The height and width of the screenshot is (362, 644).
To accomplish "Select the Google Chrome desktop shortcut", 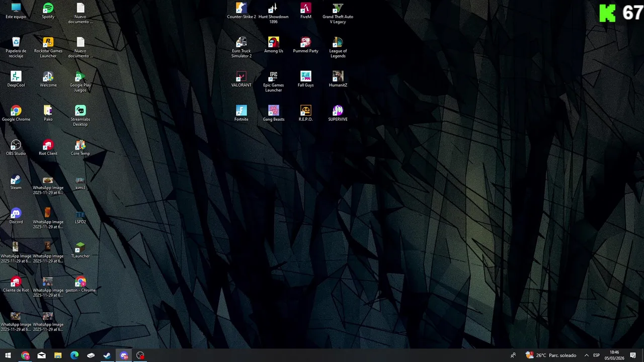I will click(x=16, y=114).
